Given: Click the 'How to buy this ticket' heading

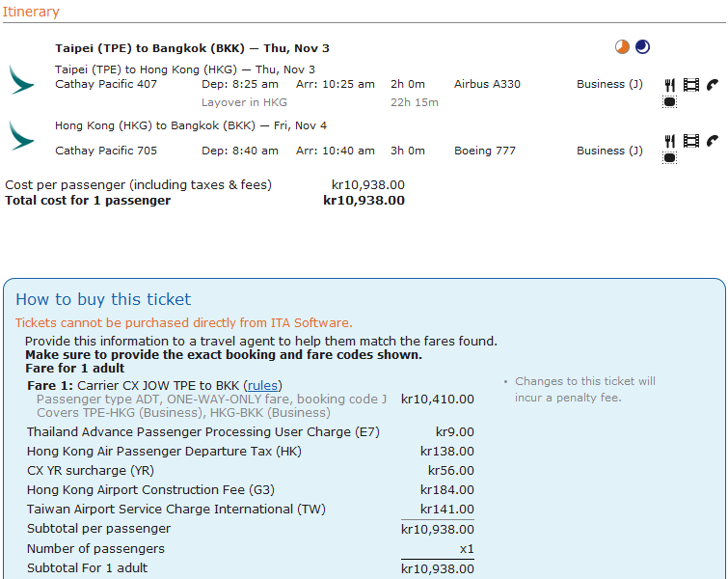Looking at the screenshot, I should (103, 299).
